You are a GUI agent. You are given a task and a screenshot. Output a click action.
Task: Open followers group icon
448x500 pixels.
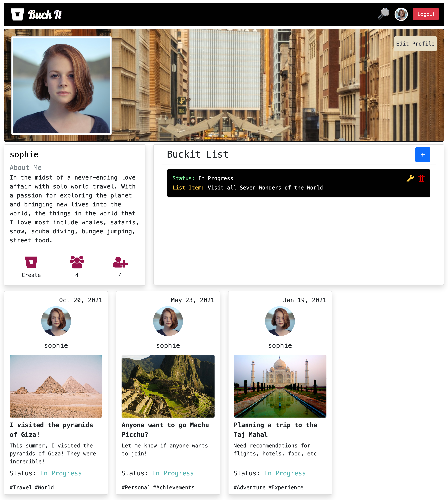pos(77,262)
